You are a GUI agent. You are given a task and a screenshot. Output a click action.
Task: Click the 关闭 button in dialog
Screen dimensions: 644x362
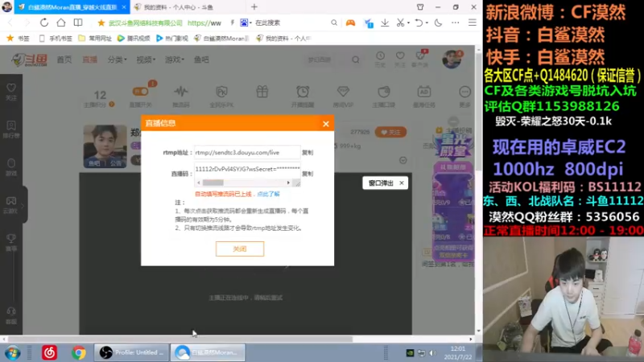(x=240, y=249)
